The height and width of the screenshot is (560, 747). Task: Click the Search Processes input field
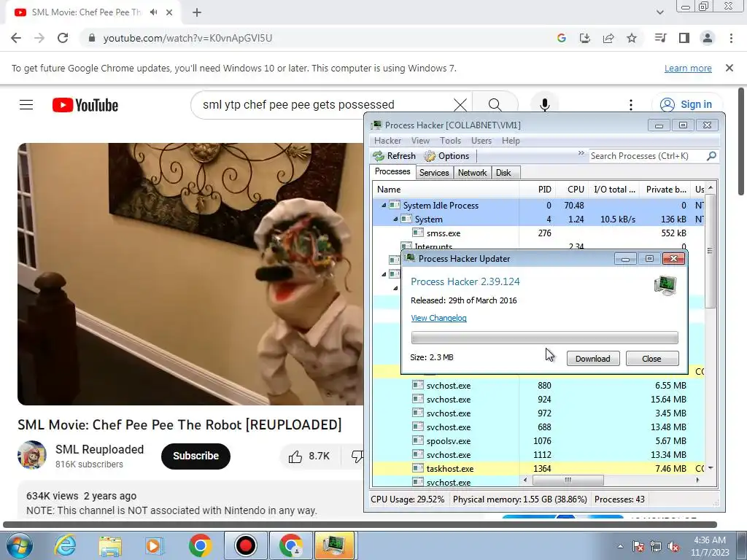click(x=646, y=156)
